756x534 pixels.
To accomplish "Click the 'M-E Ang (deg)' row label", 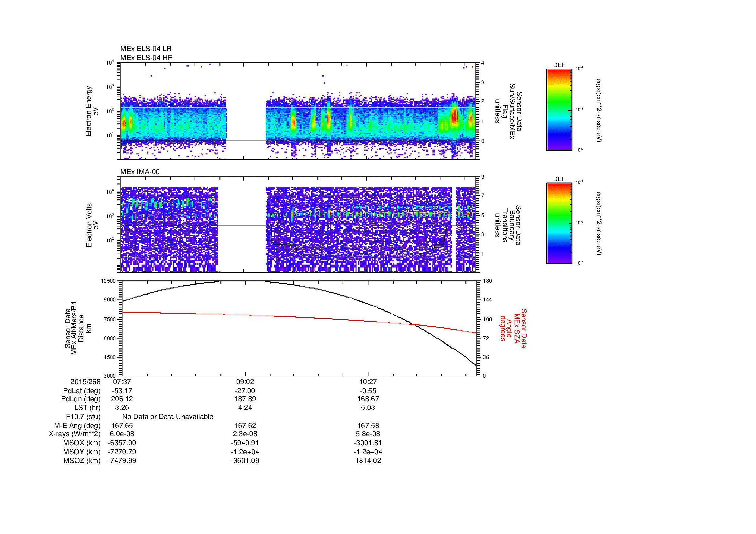I will [77, 426].
